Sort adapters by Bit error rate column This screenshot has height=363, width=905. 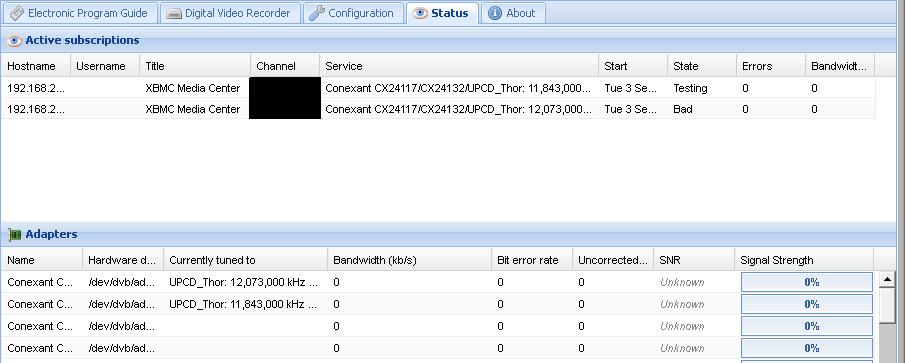(x=532, y=260)
